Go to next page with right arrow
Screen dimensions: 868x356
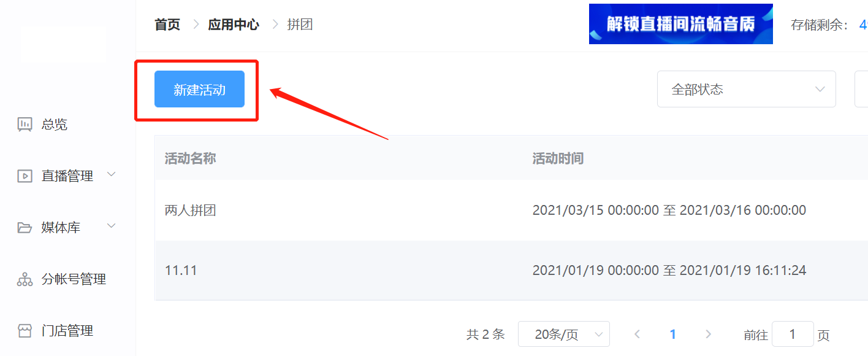pos(709,334)
